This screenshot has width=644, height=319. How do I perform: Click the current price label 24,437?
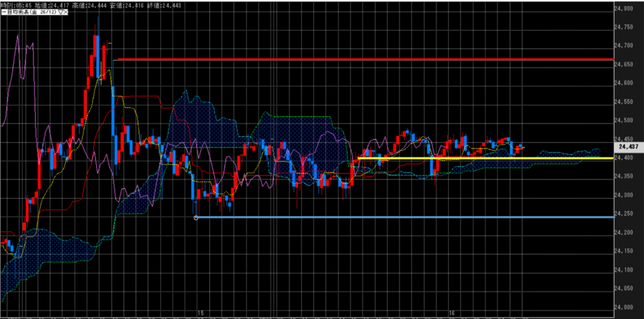point(629,146)
